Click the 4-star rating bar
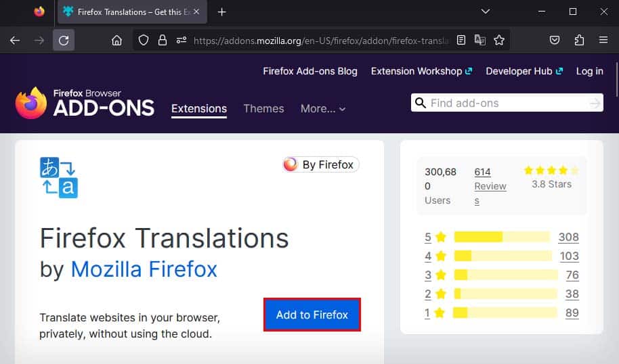Screen dimensions: 619x364 coord(503,256)
